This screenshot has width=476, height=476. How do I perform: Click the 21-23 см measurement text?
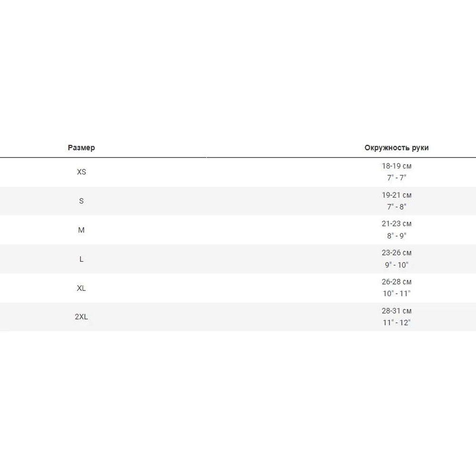pos(397,224)
